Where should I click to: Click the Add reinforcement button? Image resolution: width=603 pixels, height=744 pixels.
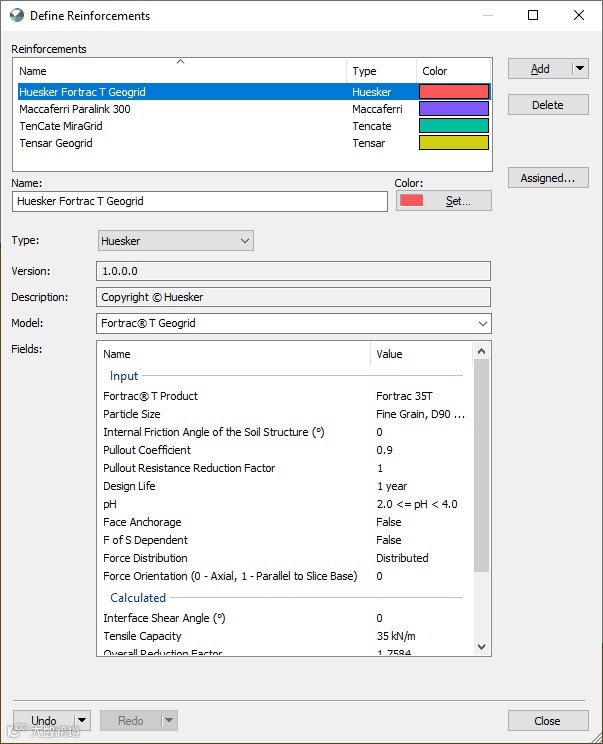(540, 69)
